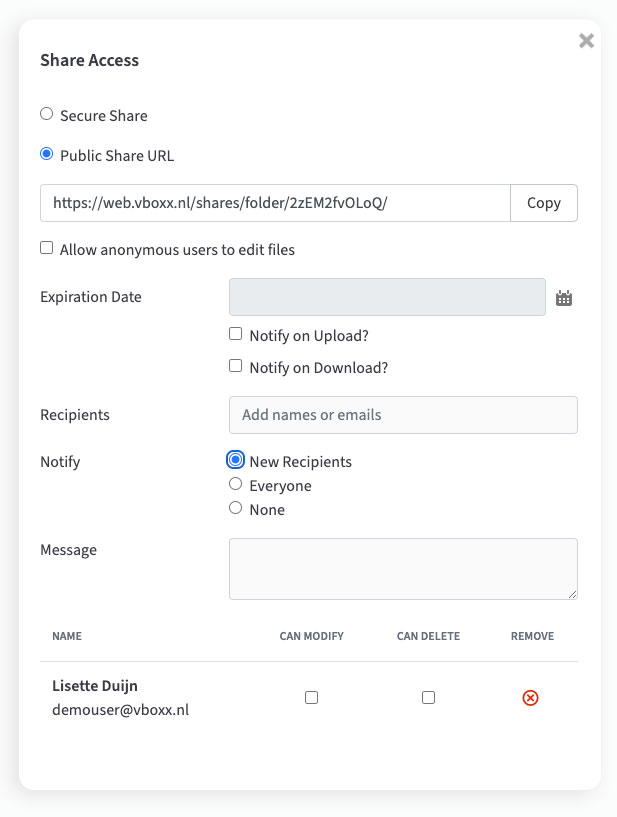
Task: Click the Recipients field to add names
Action: click(403, 415)
